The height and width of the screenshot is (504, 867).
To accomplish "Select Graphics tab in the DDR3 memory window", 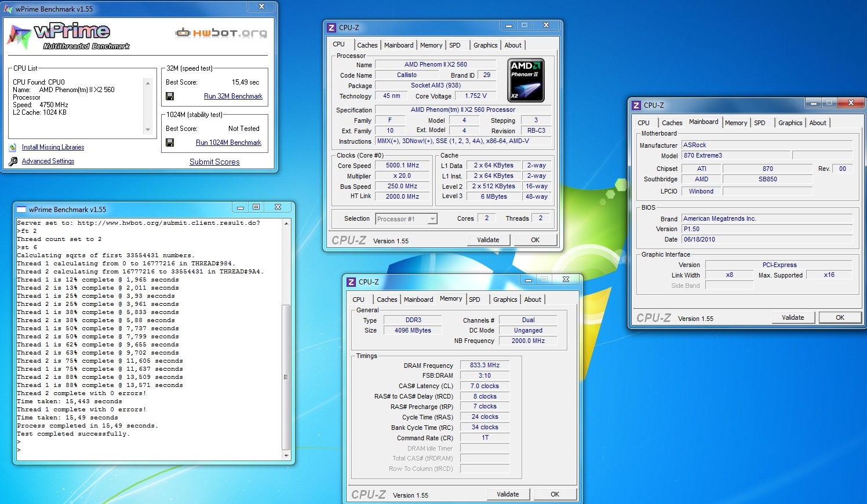I will tap(505, 300).
